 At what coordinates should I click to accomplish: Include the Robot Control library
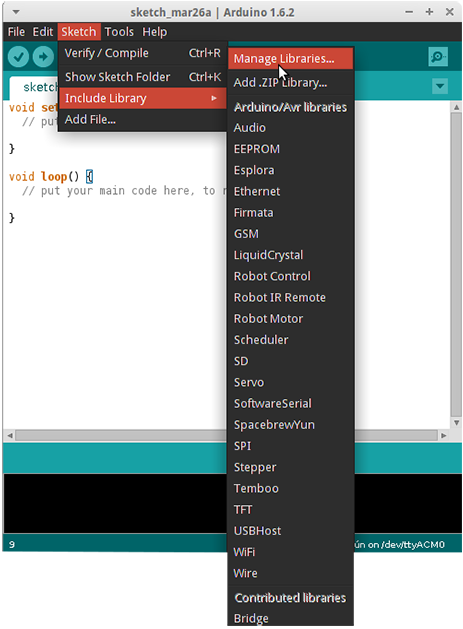(290, 276)
